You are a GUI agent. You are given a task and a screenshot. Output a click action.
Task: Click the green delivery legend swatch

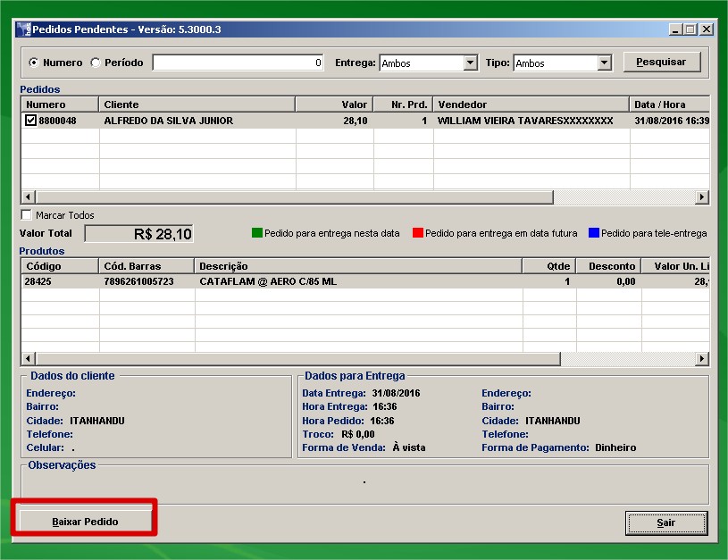(257, 233)
